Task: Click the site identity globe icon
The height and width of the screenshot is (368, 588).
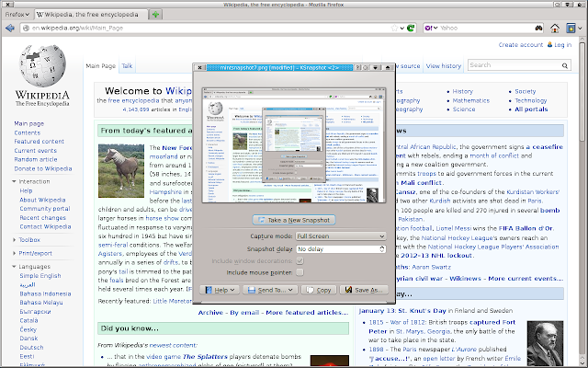Action: click(26, 29)
